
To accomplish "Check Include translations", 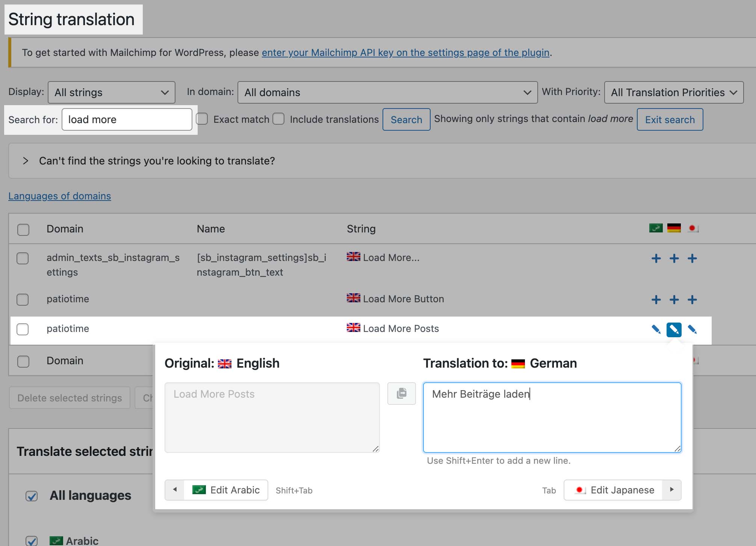I will click(x=278, y=119).
